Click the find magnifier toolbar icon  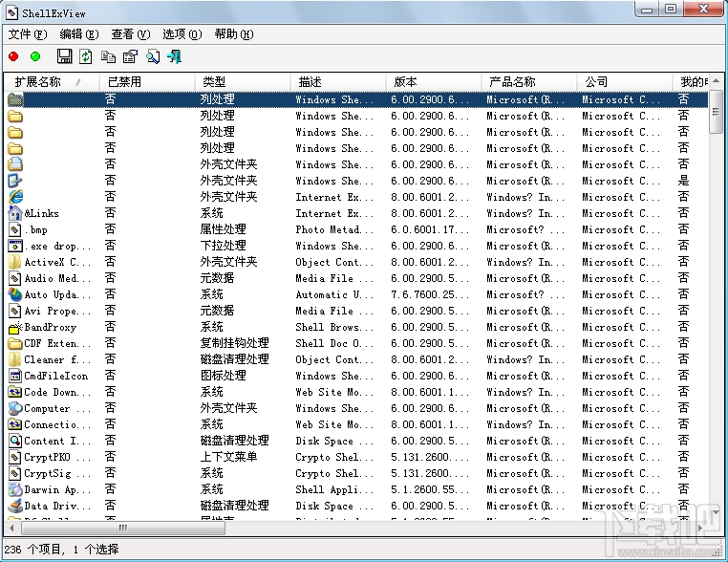point(153,56)
